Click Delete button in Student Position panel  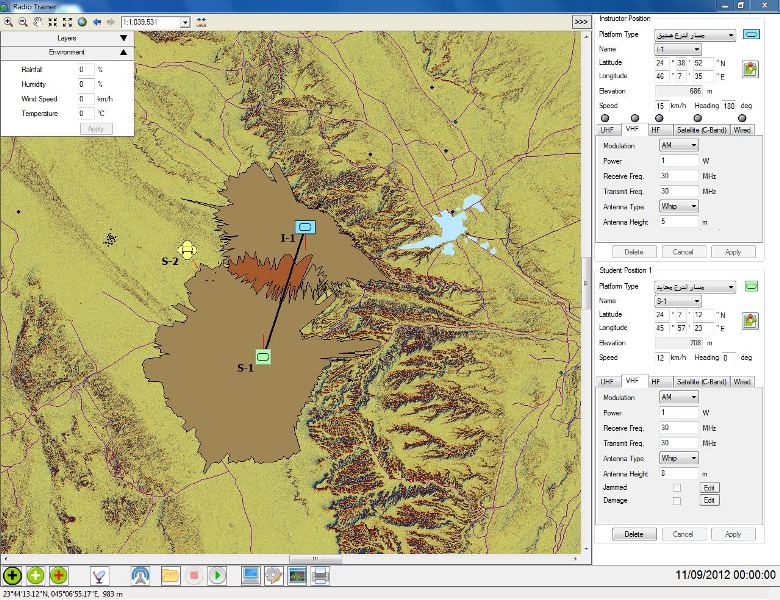[634, 534]
